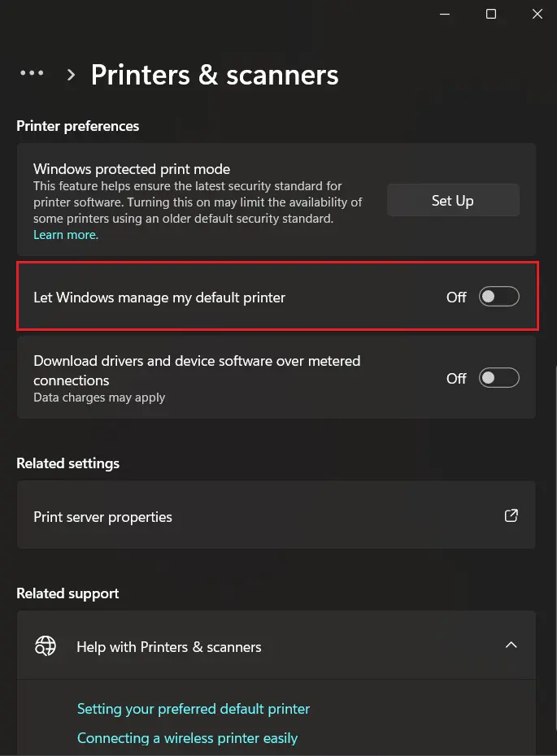Open the Learn more link
This screenshot has width=557, height=756.
(x=65, y=234)
